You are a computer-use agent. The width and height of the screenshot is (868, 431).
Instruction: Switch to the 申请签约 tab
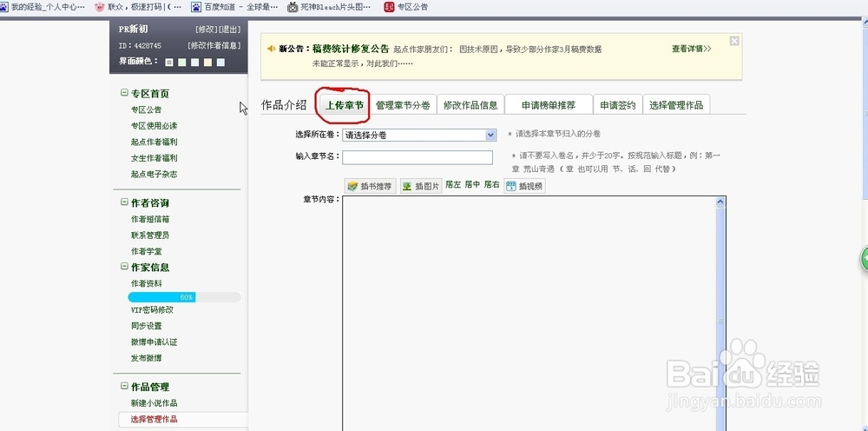[x=618, y=105]
